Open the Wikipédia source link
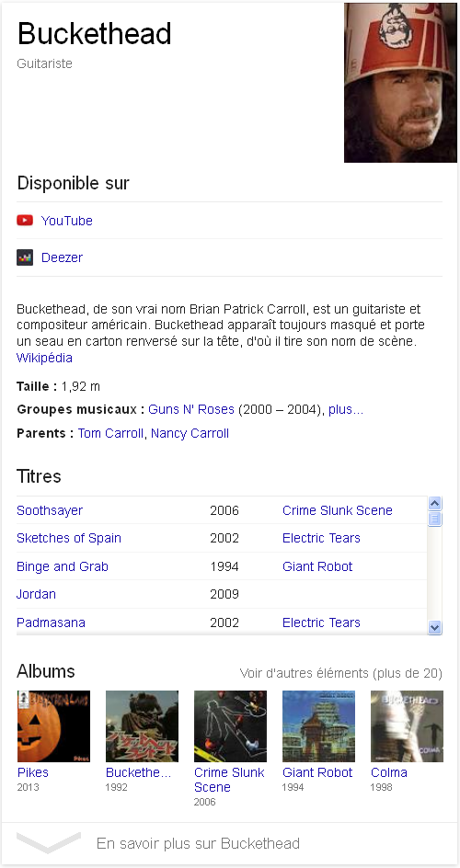The height and width of the screenshot is (868, 460). point(44,359)
